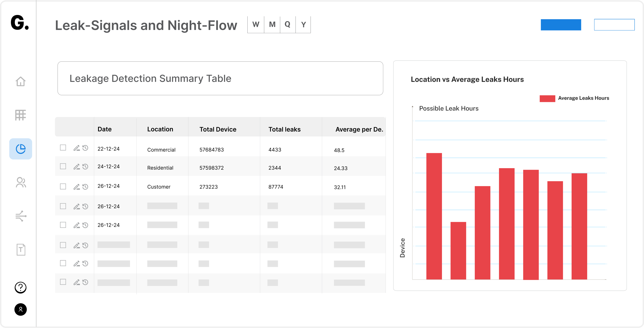Open the Home icon in sidebar
The width and height of the screenshot is (644, 328).
point(21,81)
